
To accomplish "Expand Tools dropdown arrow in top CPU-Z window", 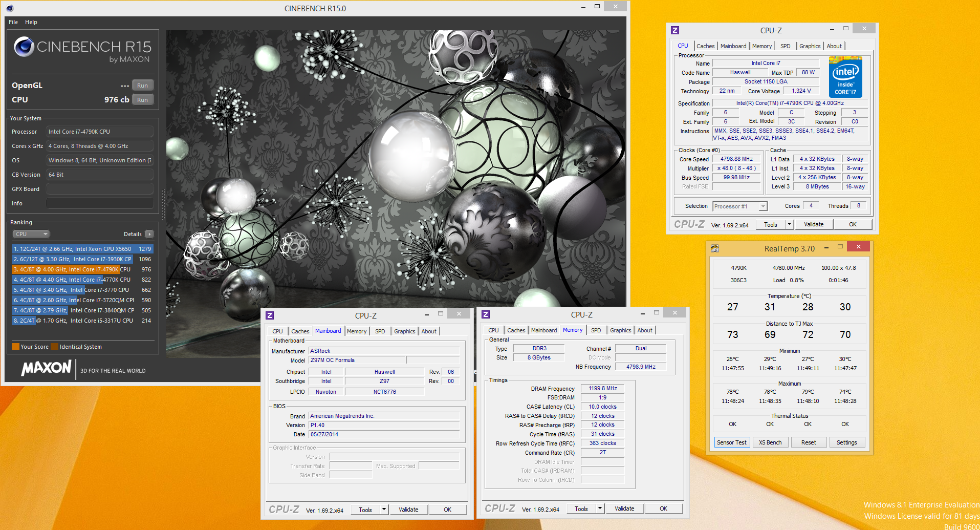I will point(789,224).
